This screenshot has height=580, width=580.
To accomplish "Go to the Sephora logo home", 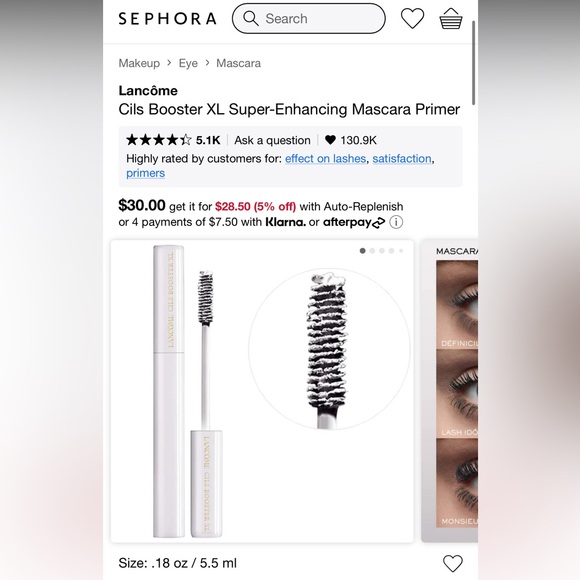I will pos(168,18).
